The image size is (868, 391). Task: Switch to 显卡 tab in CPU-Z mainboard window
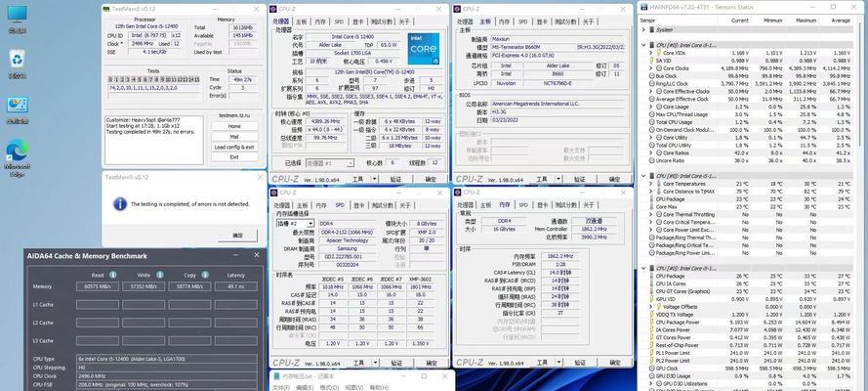(542, 22)
